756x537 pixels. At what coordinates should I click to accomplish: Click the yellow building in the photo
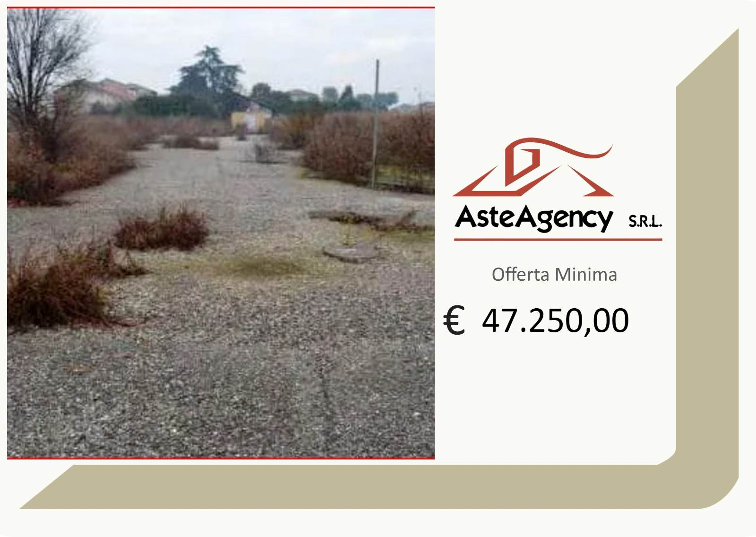(251, 116)
